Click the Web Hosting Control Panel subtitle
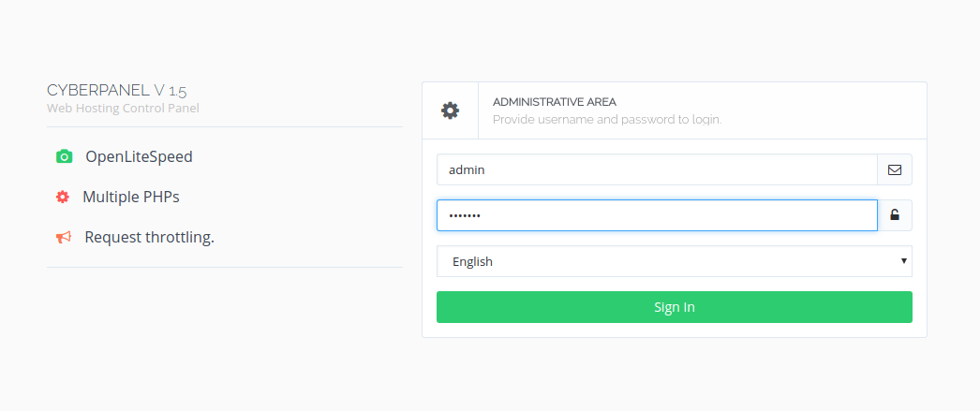Viewport: 980px width, 411px height. (x=123, y=109)
